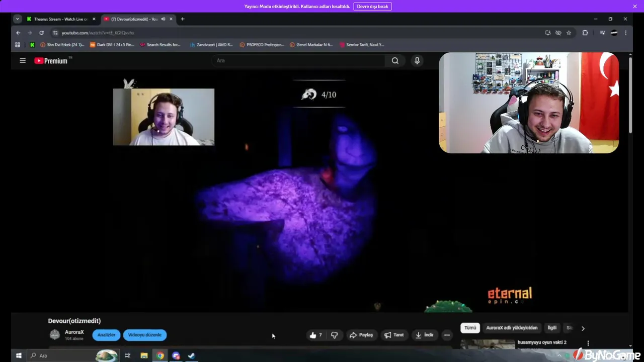Open Chrome three-dot menu
Viewport: 644px width, 362px height.
[625, 33]
